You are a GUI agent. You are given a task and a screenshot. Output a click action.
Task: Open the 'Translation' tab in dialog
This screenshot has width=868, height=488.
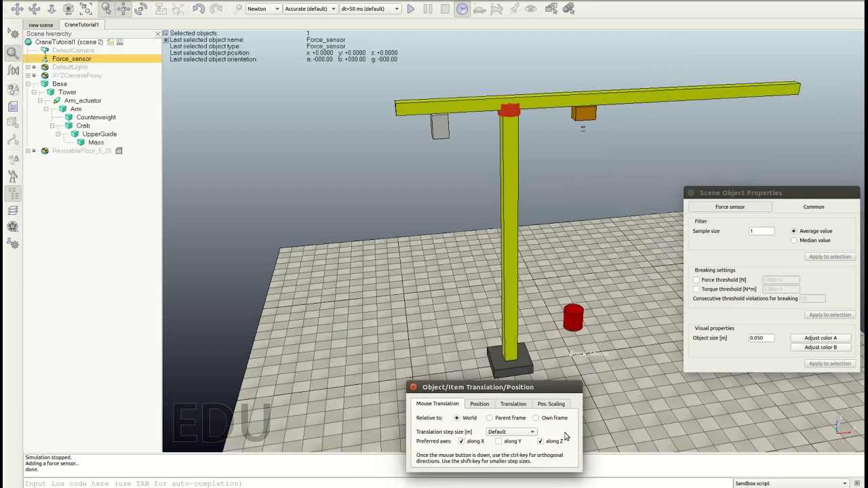point(513,404)
